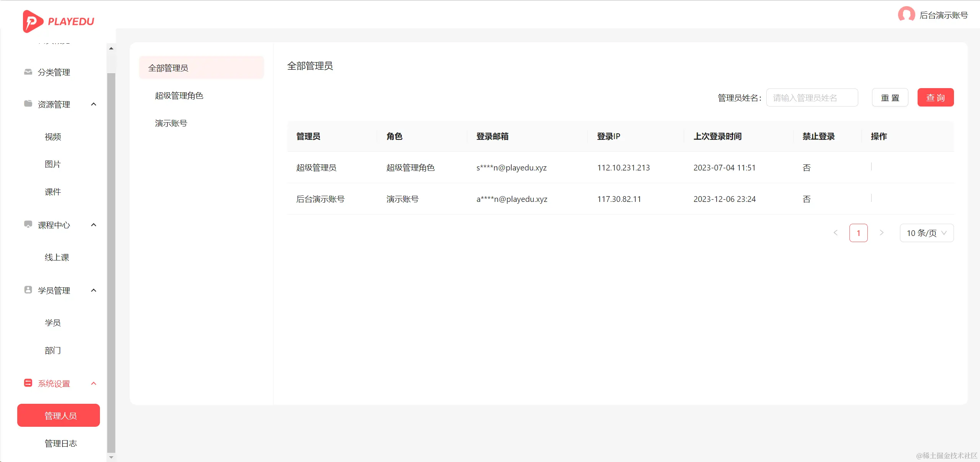Screen dimensions: 980x462
Task: Open the user avatar at top right
Action: [906, 15]
